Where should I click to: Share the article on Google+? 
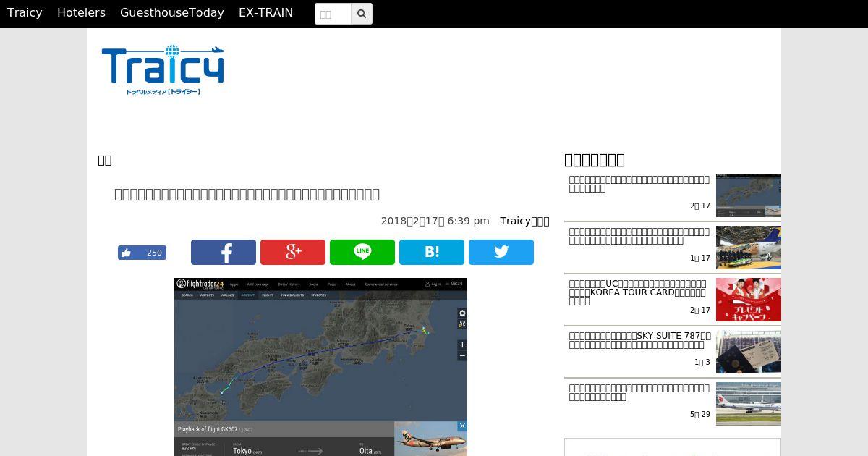[x=293, y=252]
